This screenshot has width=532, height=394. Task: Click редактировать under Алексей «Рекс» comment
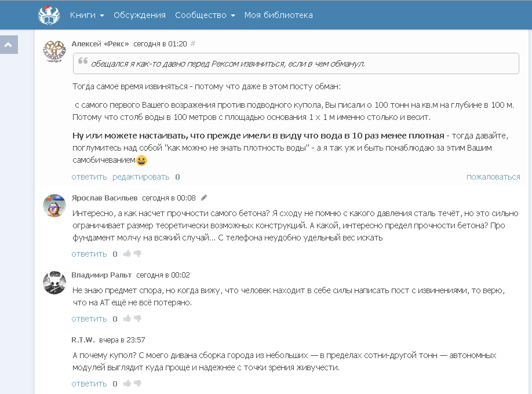coord(141,177)
